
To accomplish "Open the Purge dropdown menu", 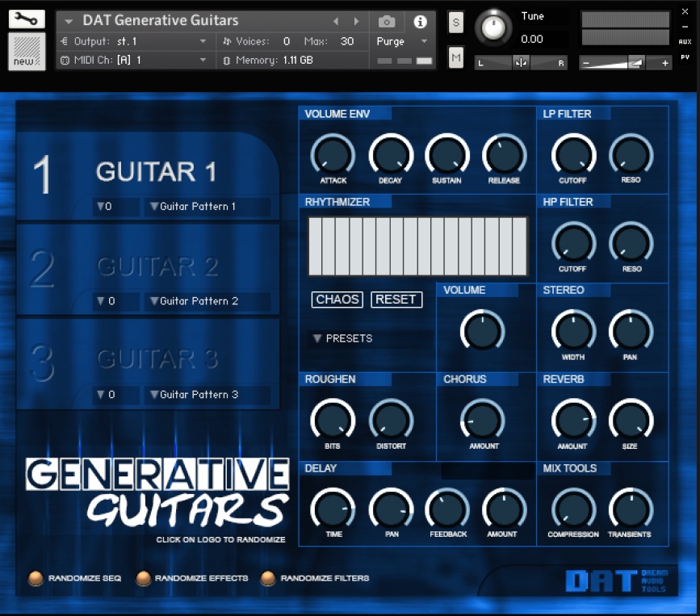I will [403, 41].
